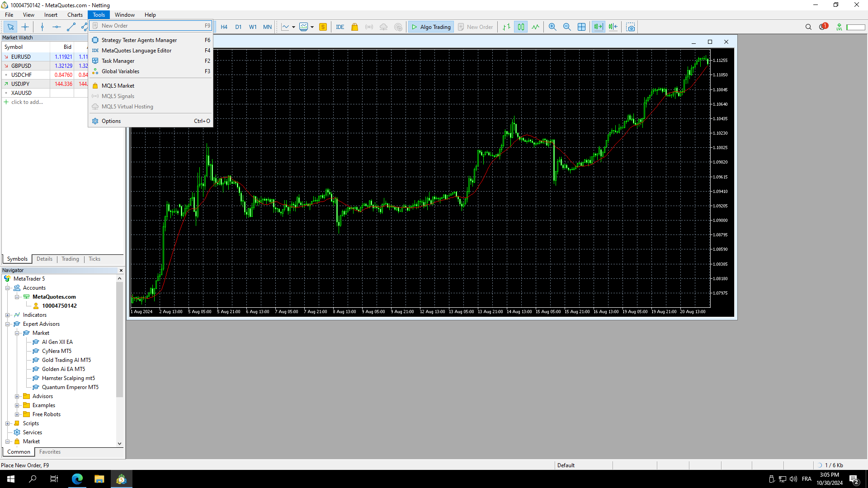
Task: Select account 10004750142 in Navigator
Action: 59,306
